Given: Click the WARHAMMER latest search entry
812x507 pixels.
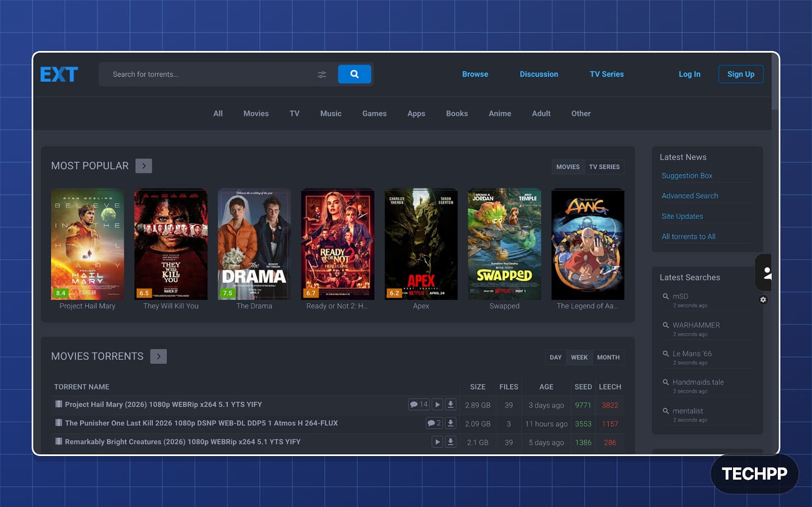Looking at the screenshot, I should pyautogui.click(x=696, y=325).
